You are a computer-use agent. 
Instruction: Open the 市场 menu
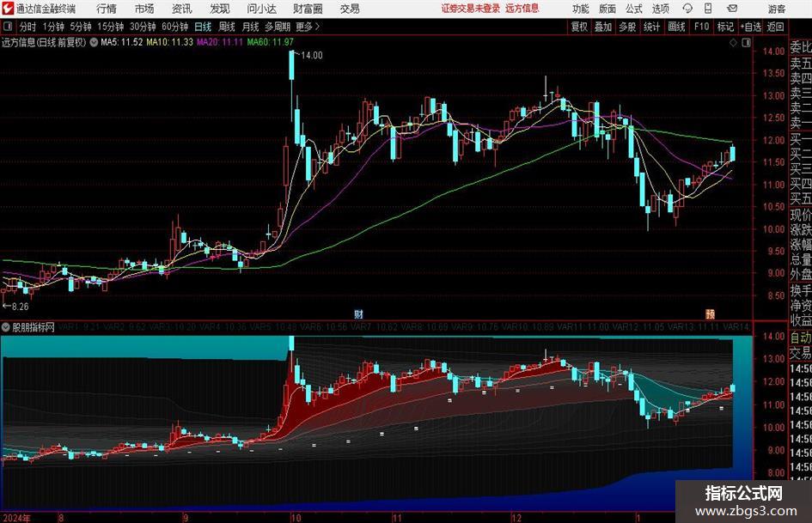144,9
